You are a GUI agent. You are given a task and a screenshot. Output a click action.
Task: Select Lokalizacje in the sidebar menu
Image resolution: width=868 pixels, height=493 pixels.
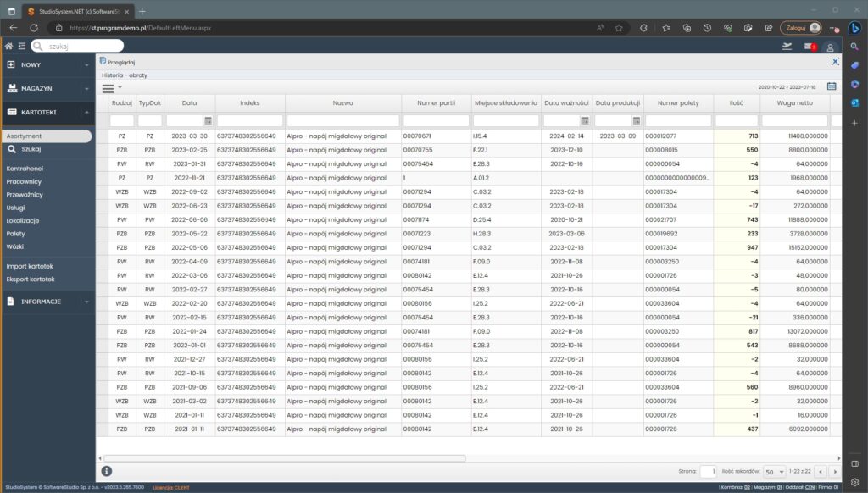click(x=23, y=220)
